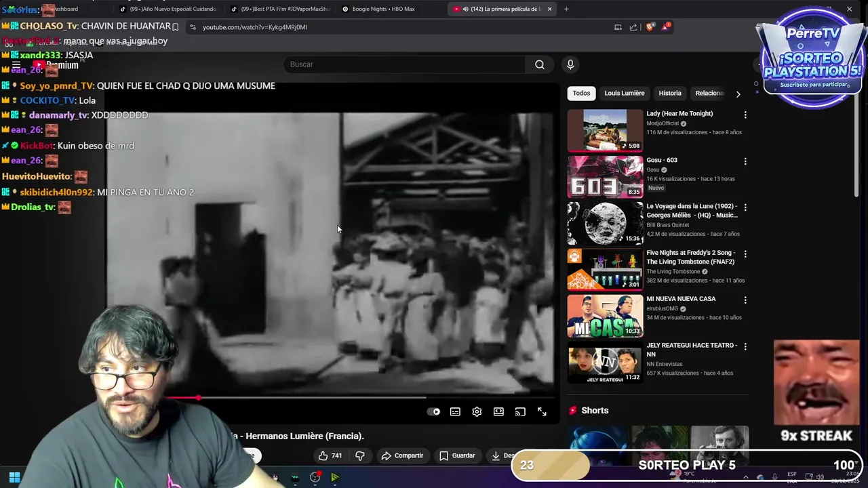This screenshot has height=488, width=868.
Task: Open The Living Tombstone channel link
Action: pyautogui.click(x=673, y=272)
